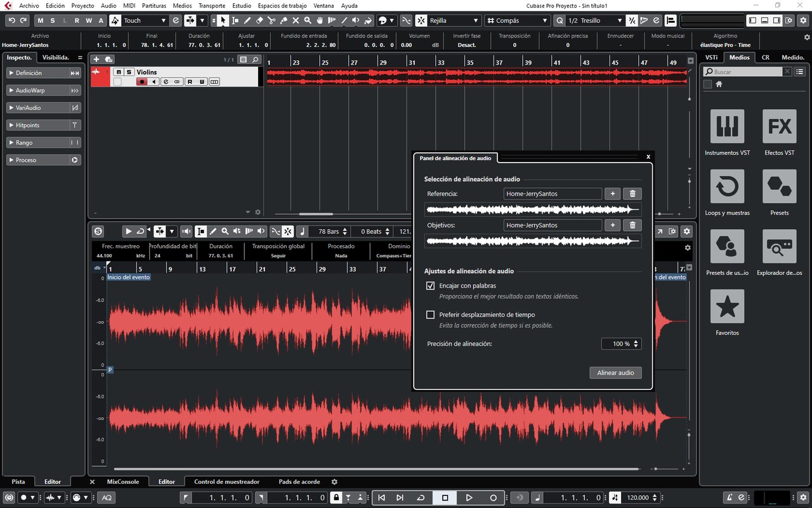Open the Pads de acorde tab
Screen dimensions: 812x508
(299, 481)
